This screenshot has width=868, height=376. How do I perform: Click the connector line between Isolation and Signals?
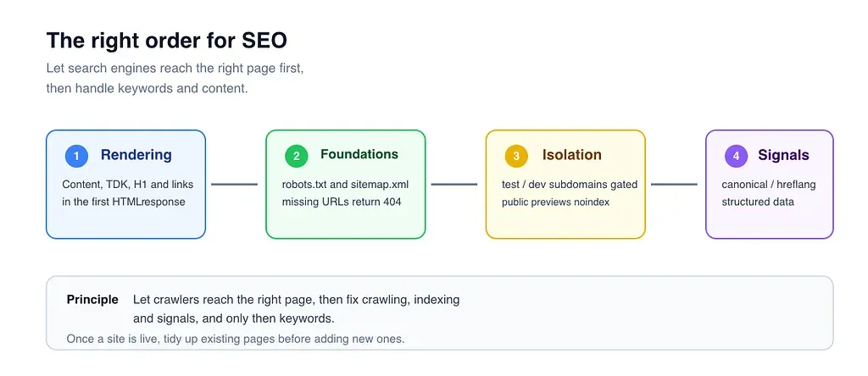[674, 184]
